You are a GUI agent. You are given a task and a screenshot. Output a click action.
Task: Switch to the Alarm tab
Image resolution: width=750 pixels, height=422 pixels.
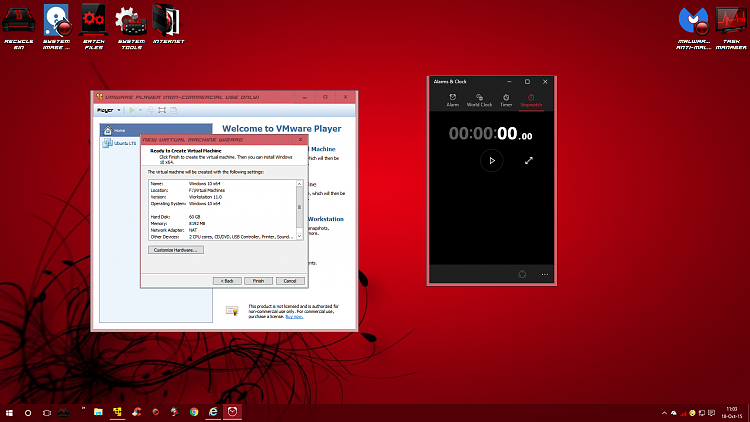click(452, 100)
